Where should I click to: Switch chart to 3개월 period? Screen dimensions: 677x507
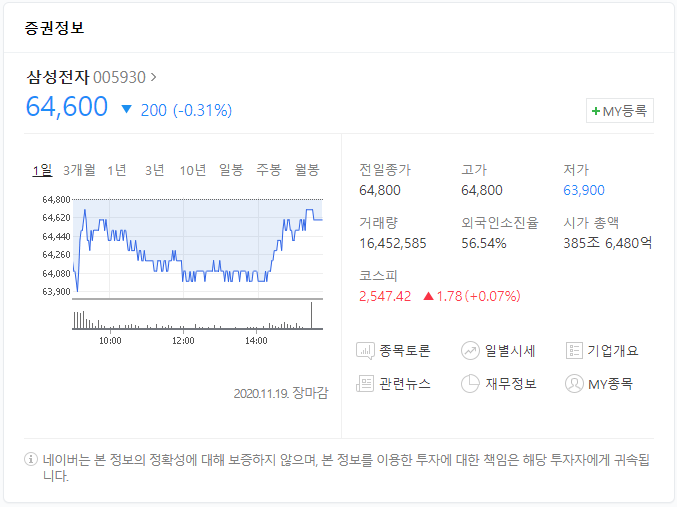point(79,170)
